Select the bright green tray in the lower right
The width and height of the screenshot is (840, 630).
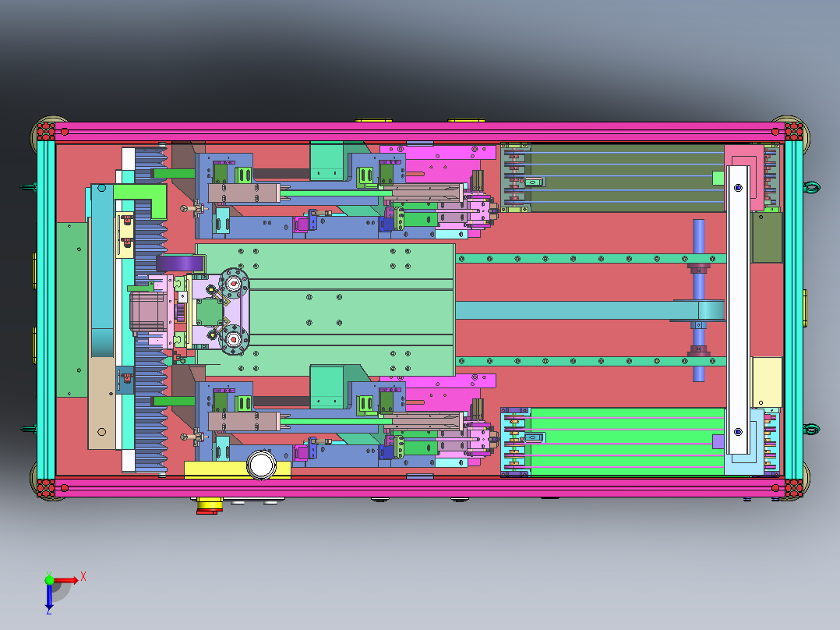pos(626,441)
